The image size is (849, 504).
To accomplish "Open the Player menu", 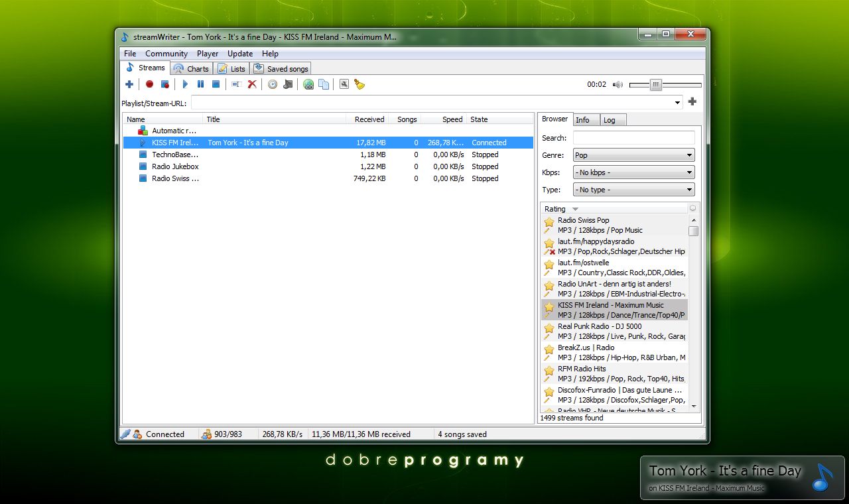I will [x=208, y=54].
